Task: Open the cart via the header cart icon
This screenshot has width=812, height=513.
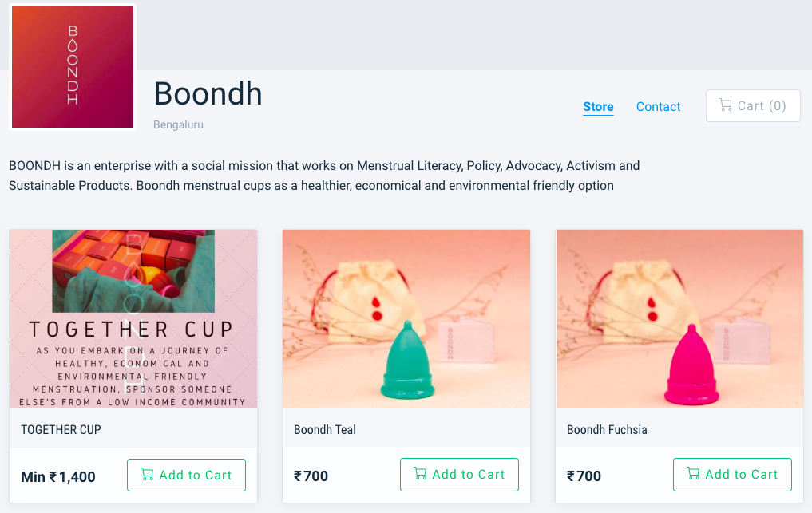Action: click(x=725, y=105)
